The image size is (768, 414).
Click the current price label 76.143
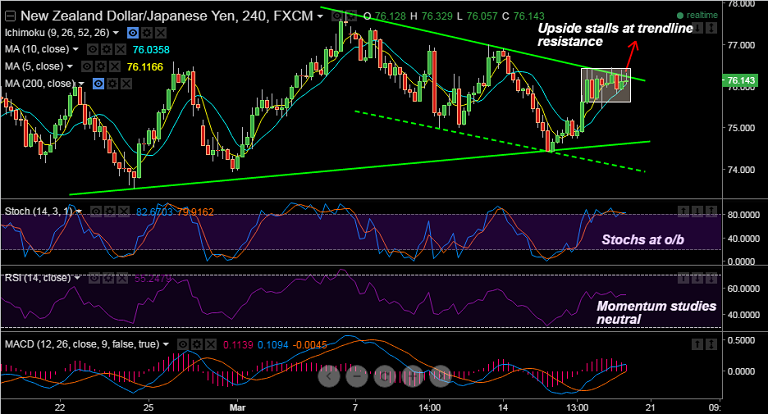[741, 80]
